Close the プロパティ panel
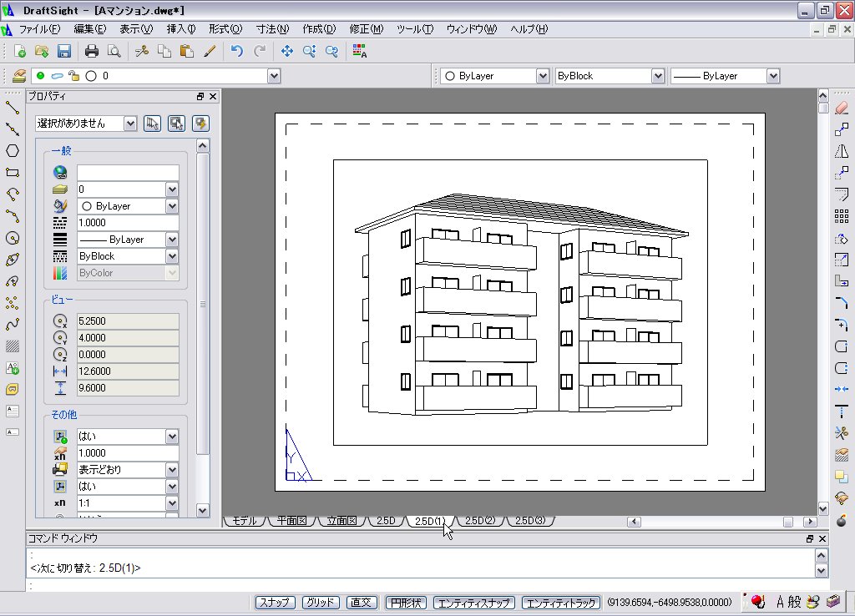The width and height of the screenshot is (855, 616). click(x=213, y=97)
